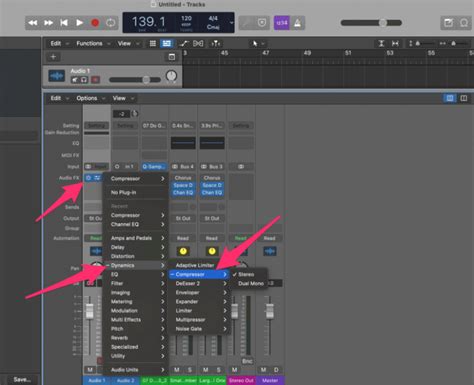Click the Bnc button on Stereo Out
This screenshot has width=474, height=385.
click(x=247, y=361)
